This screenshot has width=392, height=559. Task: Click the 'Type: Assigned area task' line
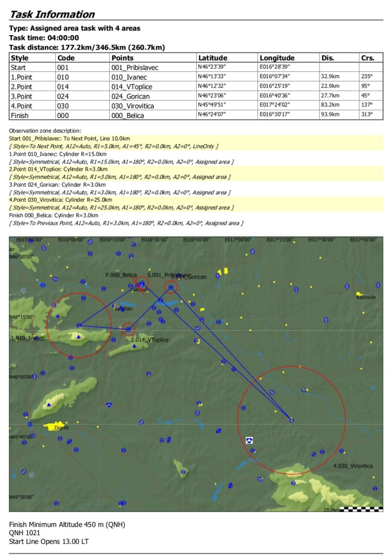(75, 28)
